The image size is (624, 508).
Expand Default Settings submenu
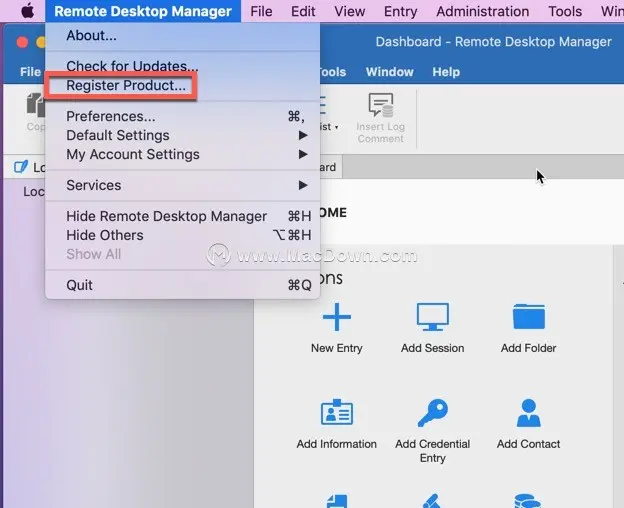183,135
